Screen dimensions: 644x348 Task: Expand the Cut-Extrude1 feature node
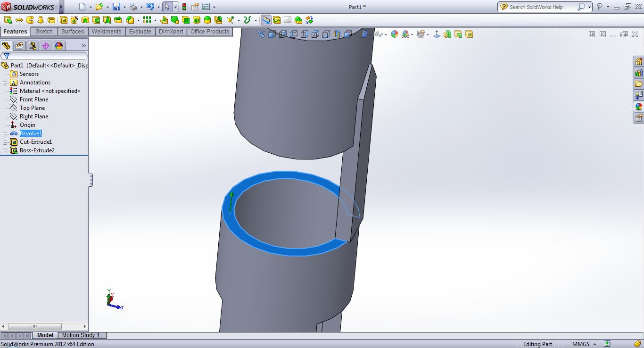[x=5, y=142]
